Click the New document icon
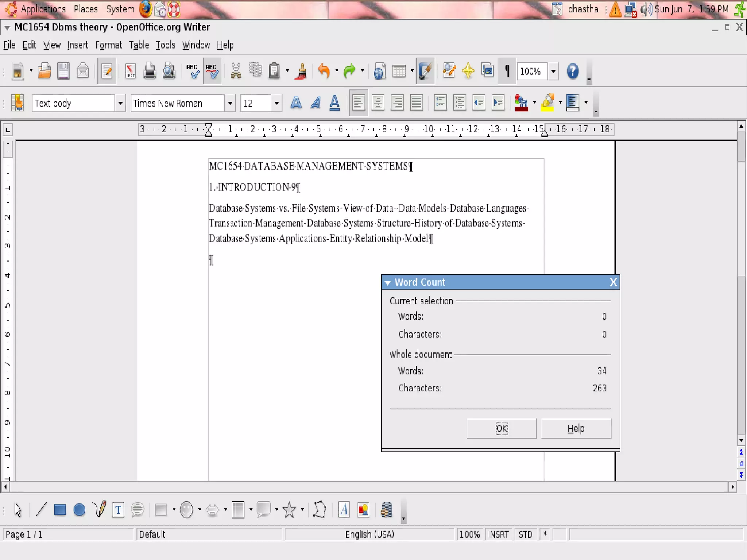747x560 pixels. (17, 71)
